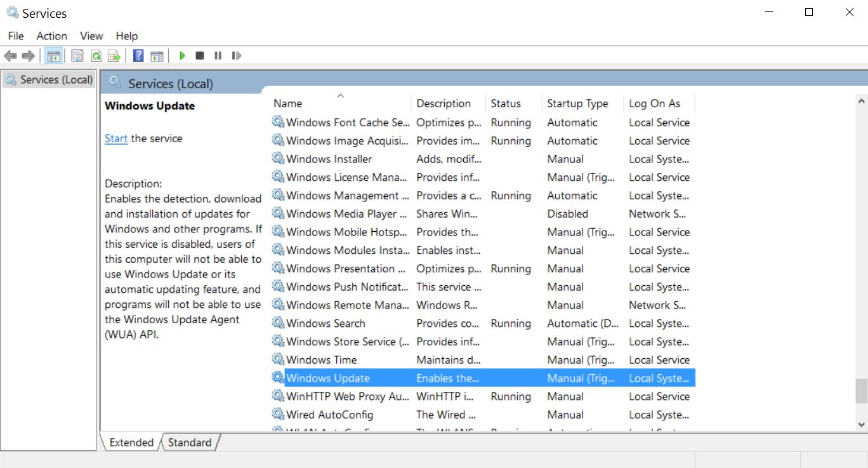Click Running status of WinHTTP Web Proxy row
The image size is (868, 468).
tap(511, 396)
